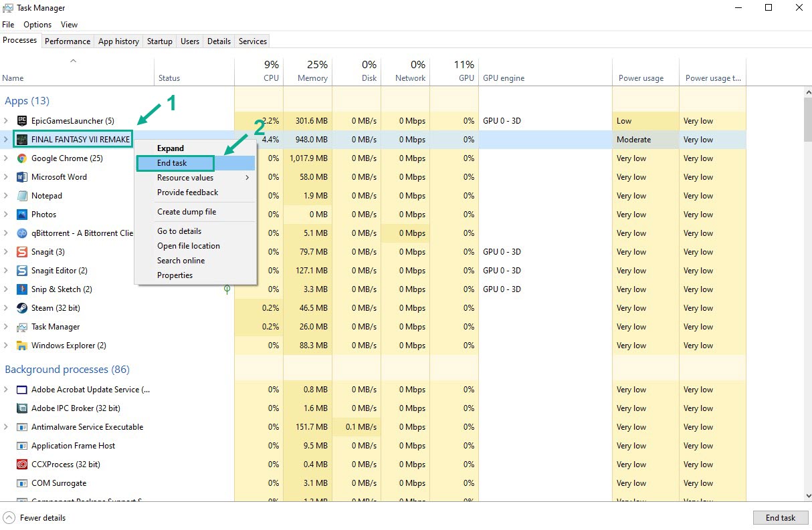Click the End task button at bottom right
The image size is (812, 530).
(x=781, y=518)
